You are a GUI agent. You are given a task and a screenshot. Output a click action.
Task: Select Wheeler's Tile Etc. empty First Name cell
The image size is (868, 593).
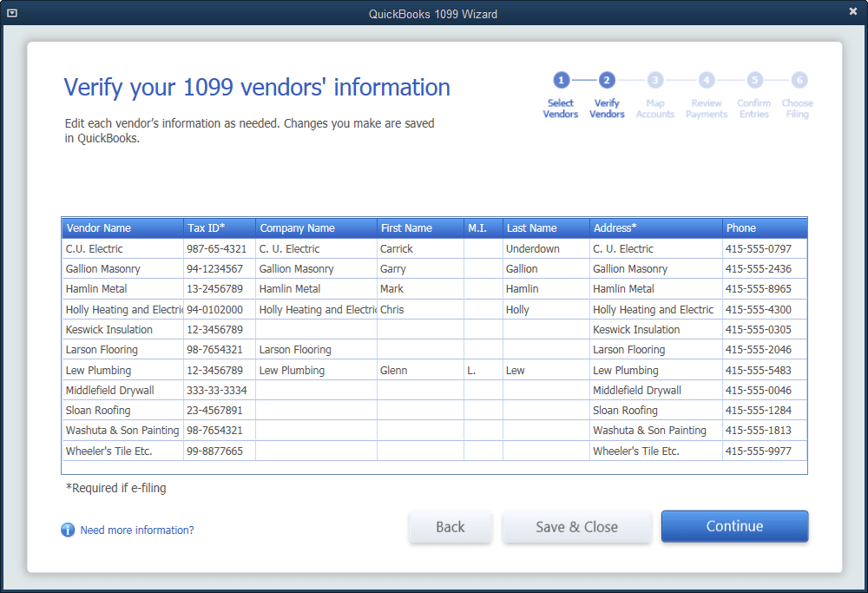tap(420, 451)
